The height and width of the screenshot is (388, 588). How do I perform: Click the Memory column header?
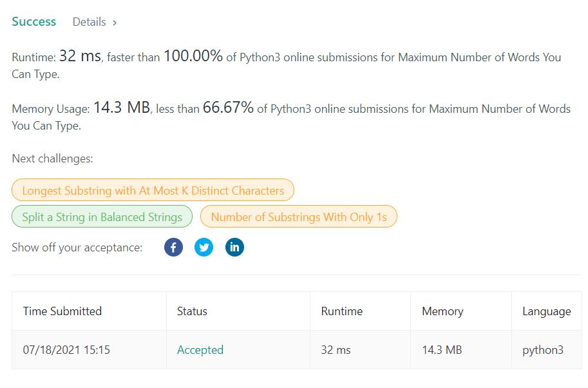click(x=442, y=311)
